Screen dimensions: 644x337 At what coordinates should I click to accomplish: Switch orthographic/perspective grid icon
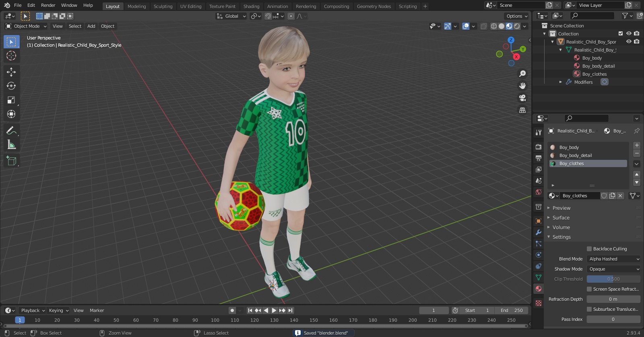[x=522, y=110]
